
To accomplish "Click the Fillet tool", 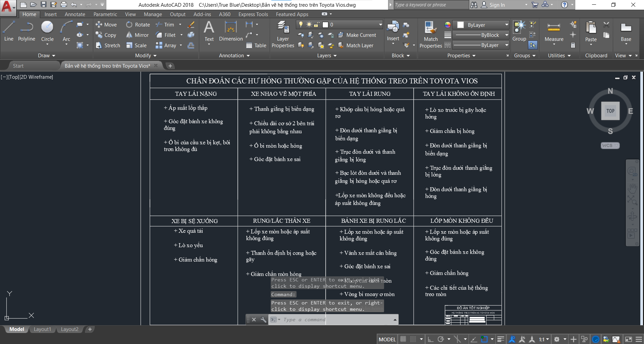I will 166,35.
